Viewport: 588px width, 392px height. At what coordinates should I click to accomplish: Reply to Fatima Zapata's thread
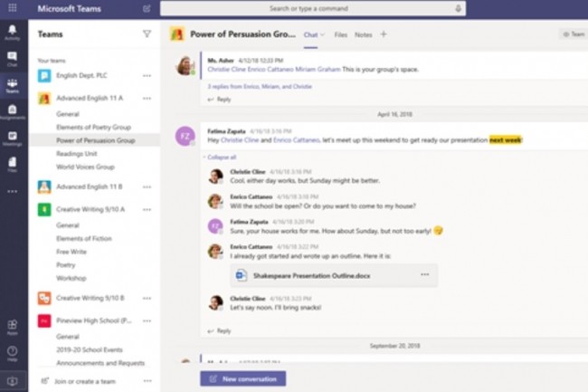(220, 330)
